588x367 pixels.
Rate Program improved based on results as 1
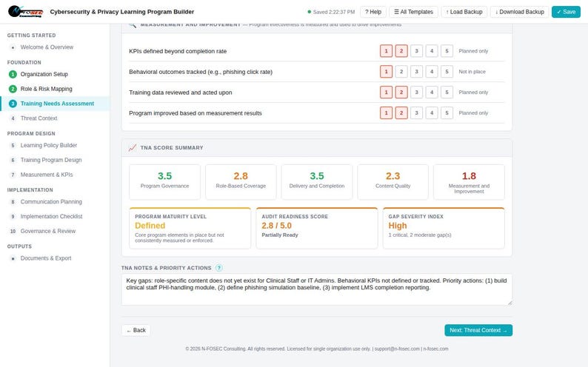pyautogui.click(x=386, y=112)
